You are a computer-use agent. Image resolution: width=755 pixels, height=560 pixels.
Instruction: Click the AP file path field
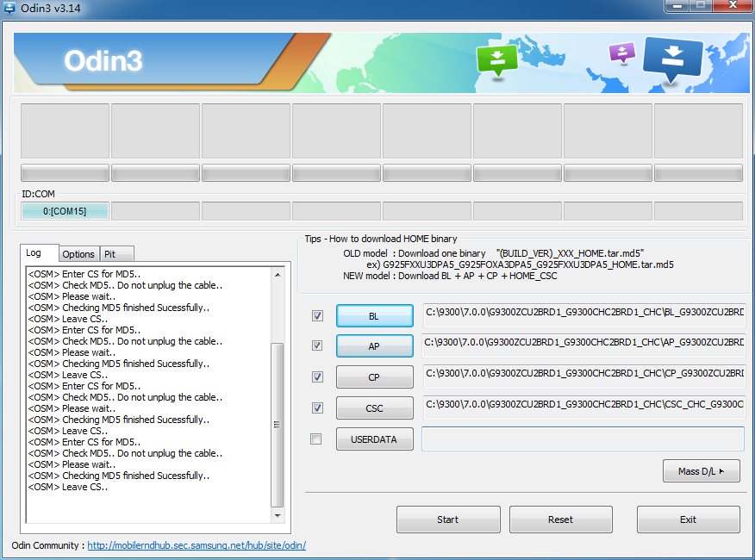click(x=583, y=345)
